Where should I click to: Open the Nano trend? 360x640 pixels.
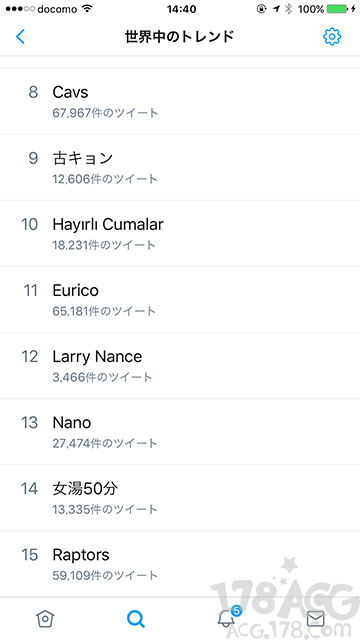click(x=180, y=432)
